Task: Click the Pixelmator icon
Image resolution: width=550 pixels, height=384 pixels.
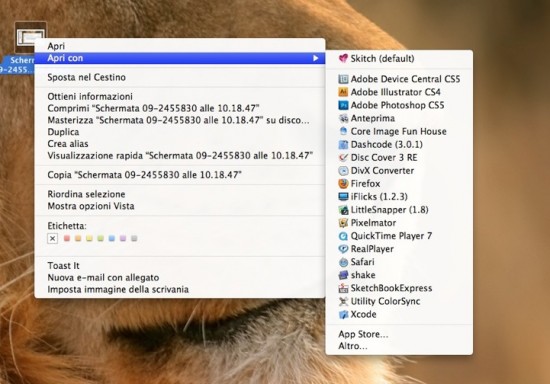Action: click(343, 223)
